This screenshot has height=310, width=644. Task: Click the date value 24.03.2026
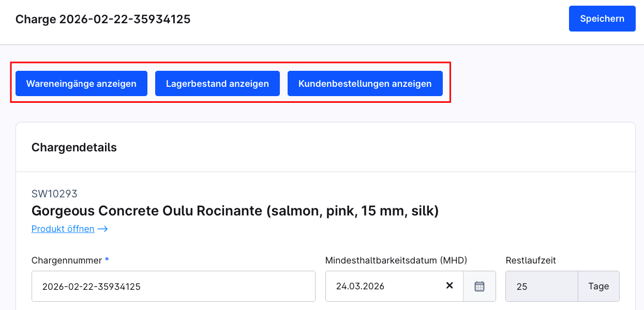(x=362, y=286)
